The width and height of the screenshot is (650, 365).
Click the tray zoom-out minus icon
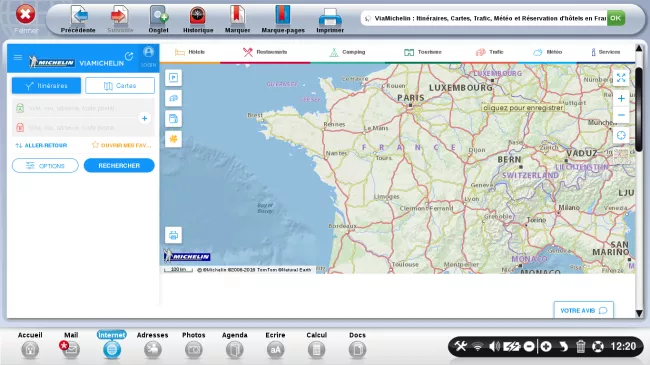[x=529, y=346]
